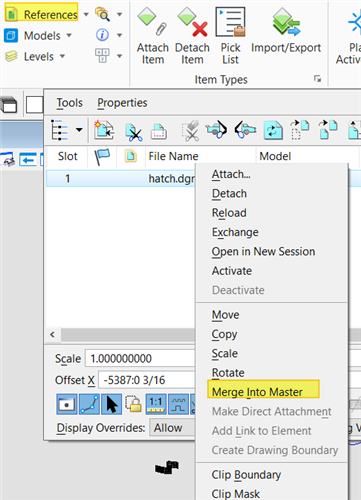This screenshot has width=361, height=500.
Task: Click the scissors clip reference toolbar icon
Action: [x=134, y=131]
